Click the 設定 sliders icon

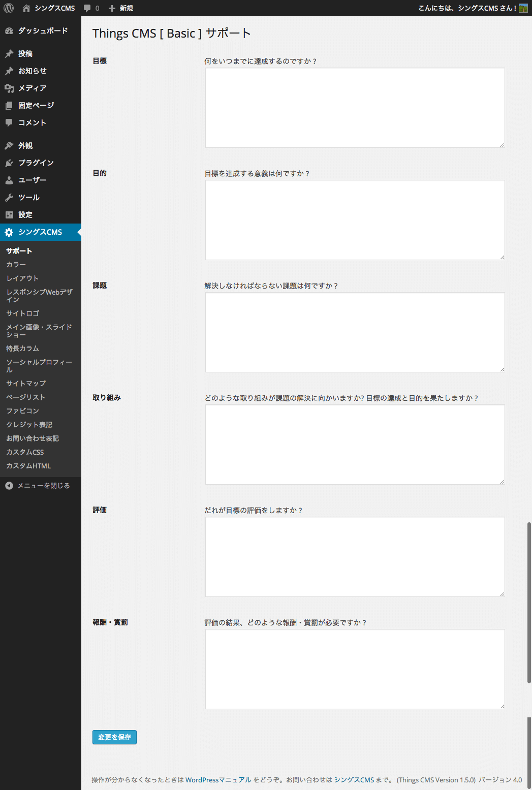pyautogui.click(x=9, y=215)
